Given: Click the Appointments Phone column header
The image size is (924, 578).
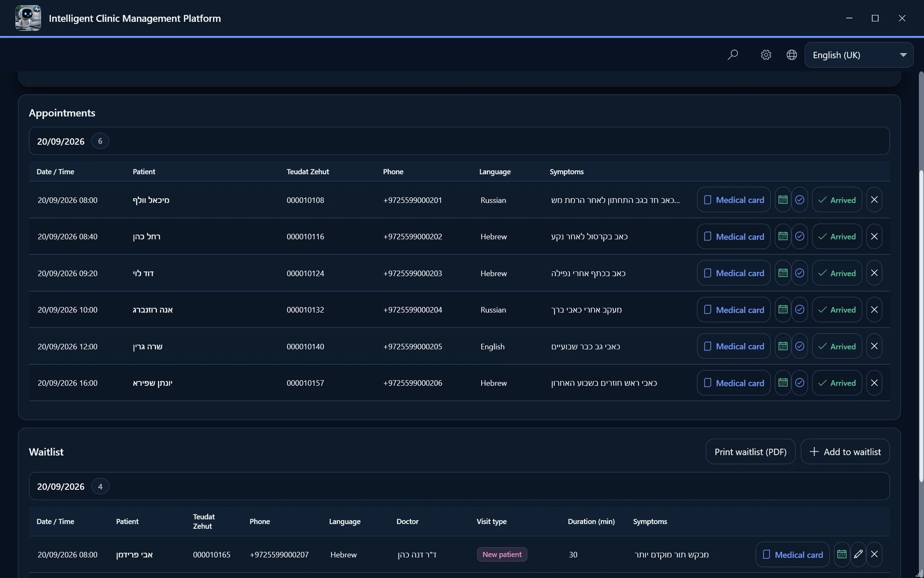Looking at the screenshot, I should point(393,172).
